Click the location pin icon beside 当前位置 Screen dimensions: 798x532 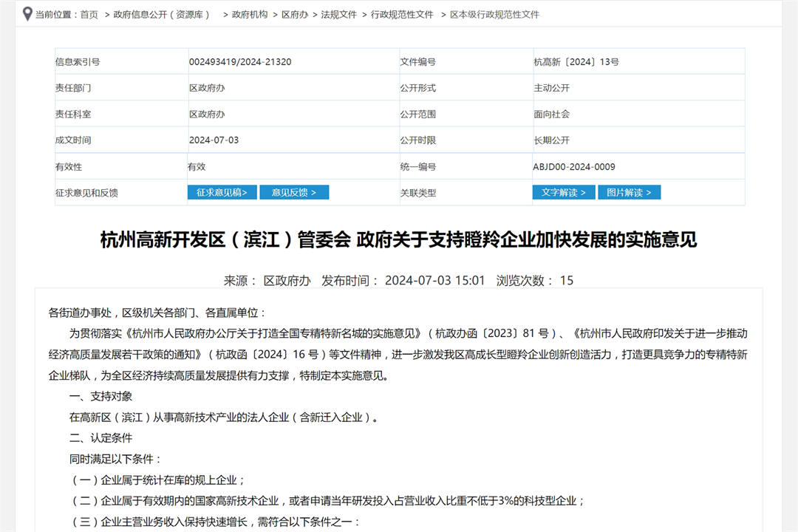[27, 14]
